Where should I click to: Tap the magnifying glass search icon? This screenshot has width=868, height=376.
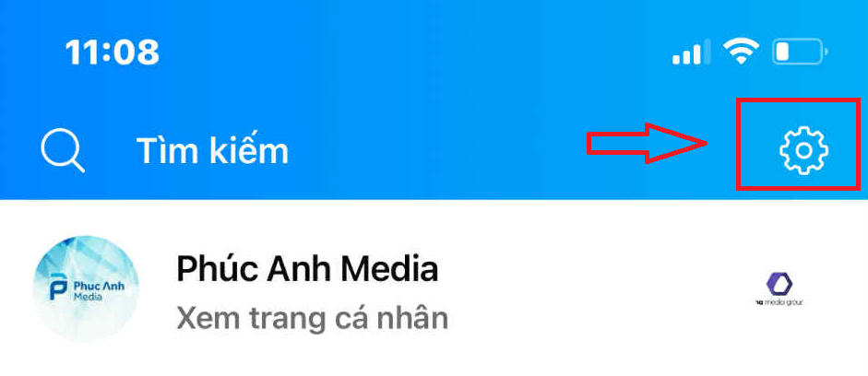point(63,150)
